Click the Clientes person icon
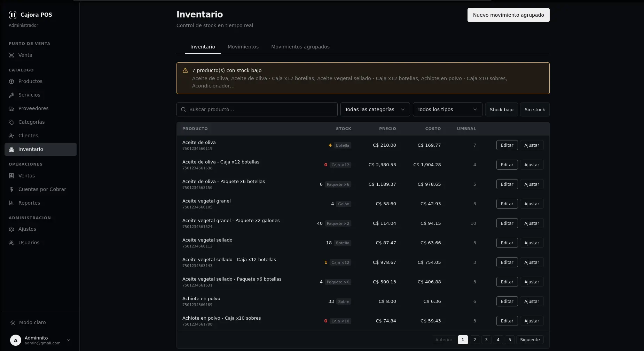This screenshot has height=351, width=644. click(x=11, y=136)
